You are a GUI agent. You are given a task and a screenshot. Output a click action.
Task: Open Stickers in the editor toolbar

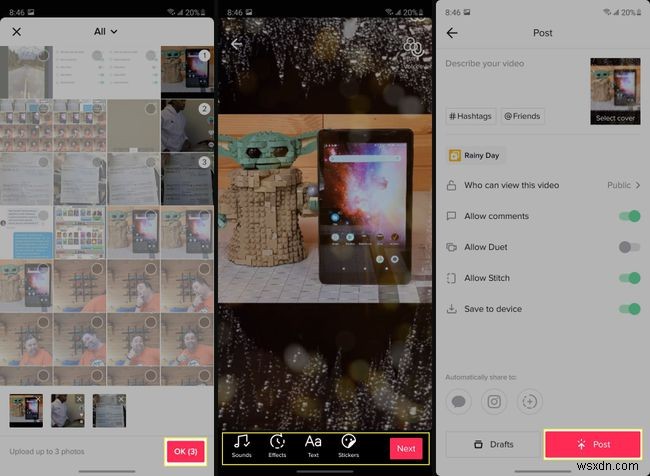coord(349,446)
